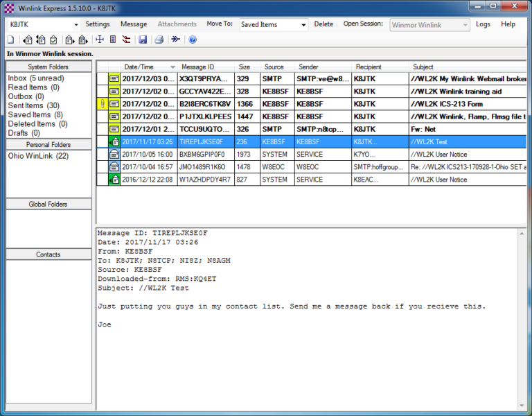Click the yellow envelope icon on GCCYAV422E row
The height and width of the screenshot is (416, 532).
[114, 92]
